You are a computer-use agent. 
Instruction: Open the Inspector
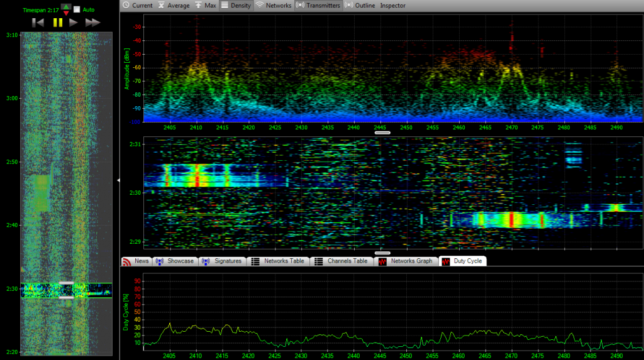coord(392,6)
